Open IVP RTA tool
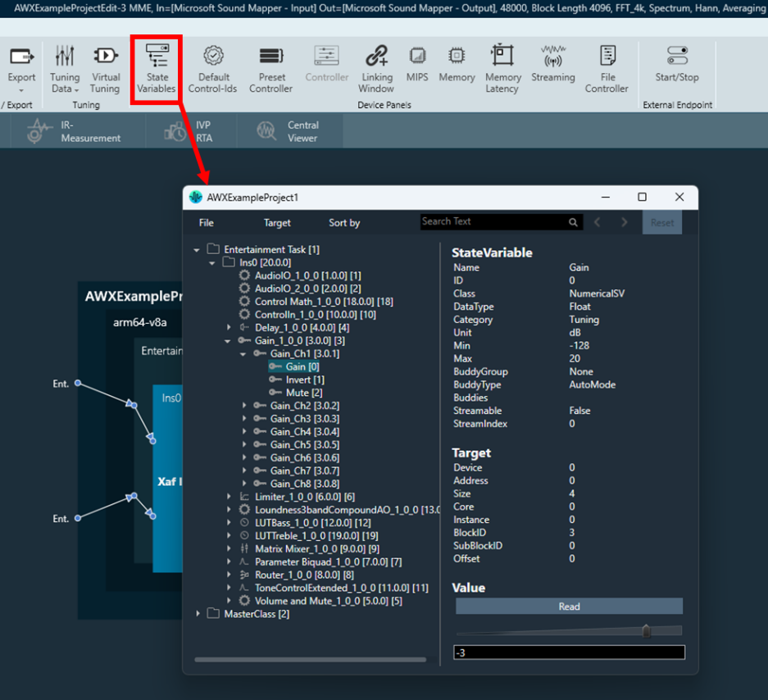 point(189,131)
